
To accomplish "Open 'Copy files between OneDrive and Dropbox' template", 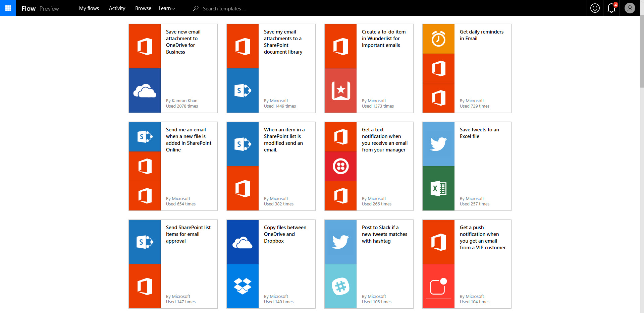I will [285, 234].
